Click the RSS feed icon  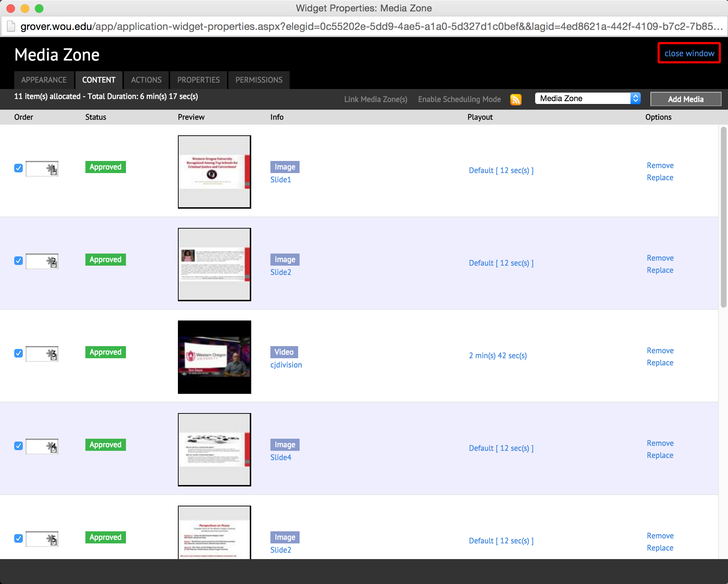tap(516, 99)
